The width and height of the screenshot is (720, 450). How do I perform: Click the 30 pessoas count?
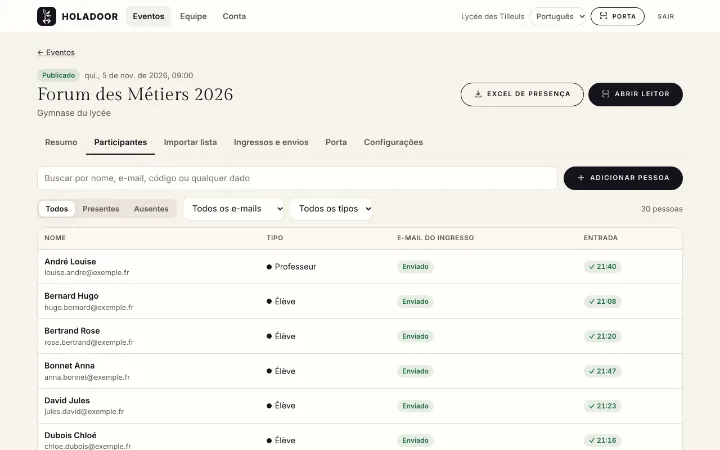point(662,209)
